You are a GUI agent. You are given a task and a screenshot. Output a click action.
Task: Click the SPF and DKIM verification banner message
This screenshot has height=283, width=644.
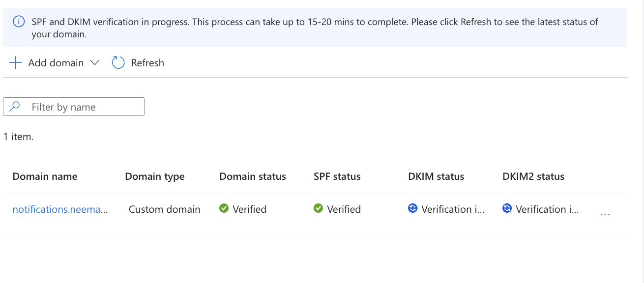tap(315, 28)
